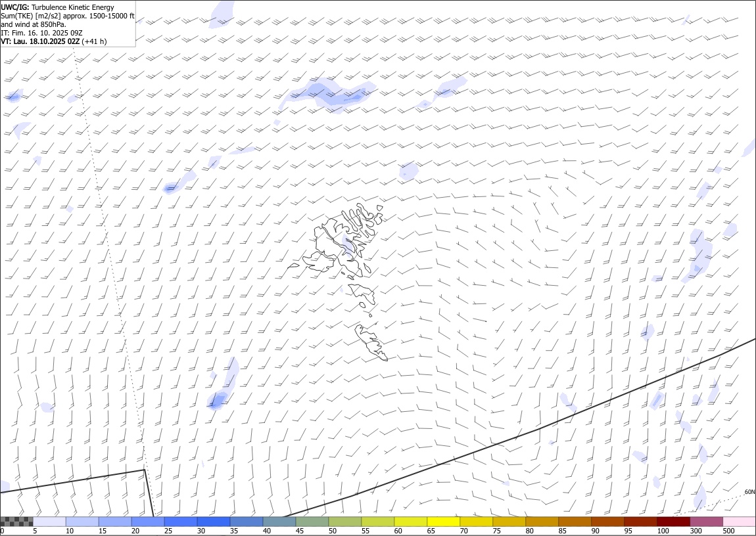Click the 40–45 gray-blue legend swatch

click(x=279, y=522)
